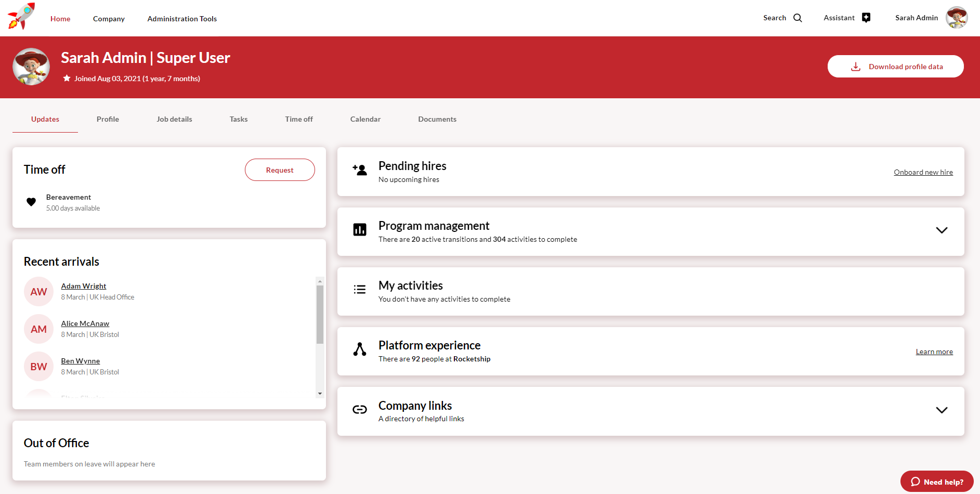The width and height of the screenshot is (980, 494).
Task: Open the Administration Tools menu
Action: tap(182, 19)
